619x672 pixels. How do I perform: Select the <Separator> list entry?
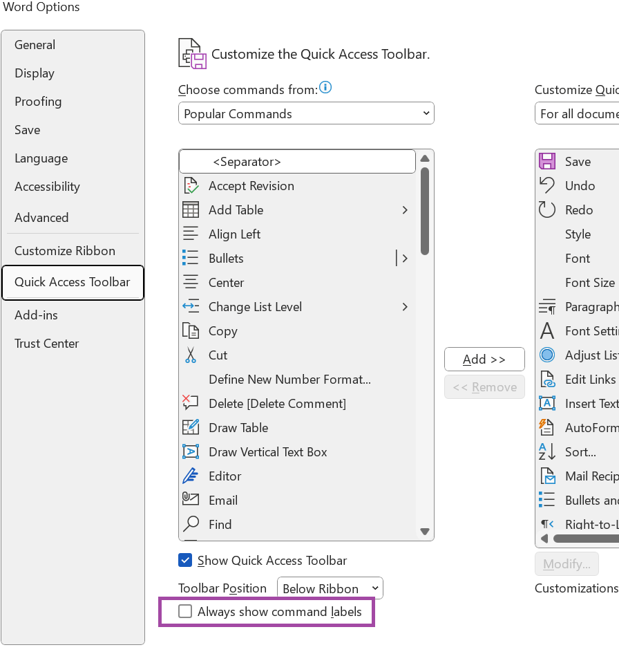(x=298, y=162)
